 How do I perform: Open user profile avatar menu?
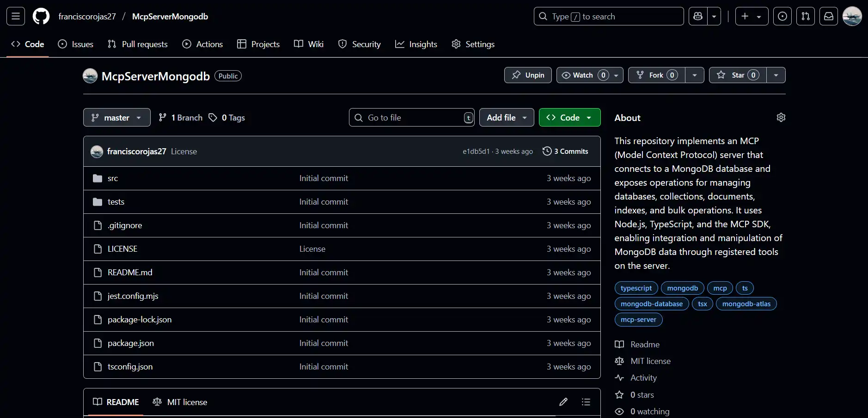852,17
